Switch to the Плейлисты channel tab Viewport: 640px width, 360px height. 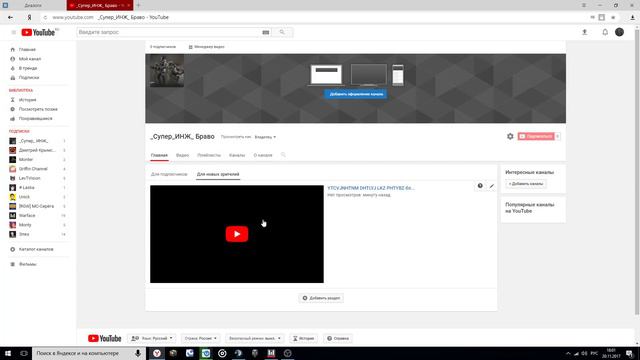pyautogui.click(x=209, y=155)
